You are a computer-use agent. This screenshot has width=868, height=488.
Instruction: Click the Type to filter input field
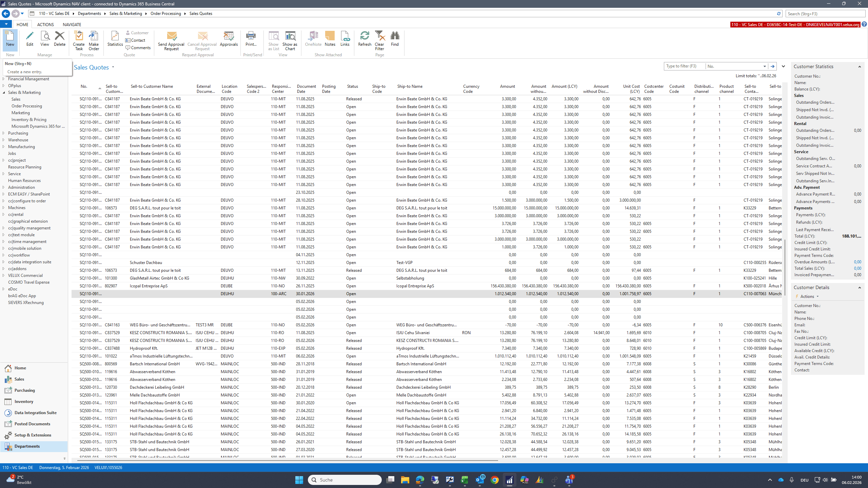pos(684,66)
